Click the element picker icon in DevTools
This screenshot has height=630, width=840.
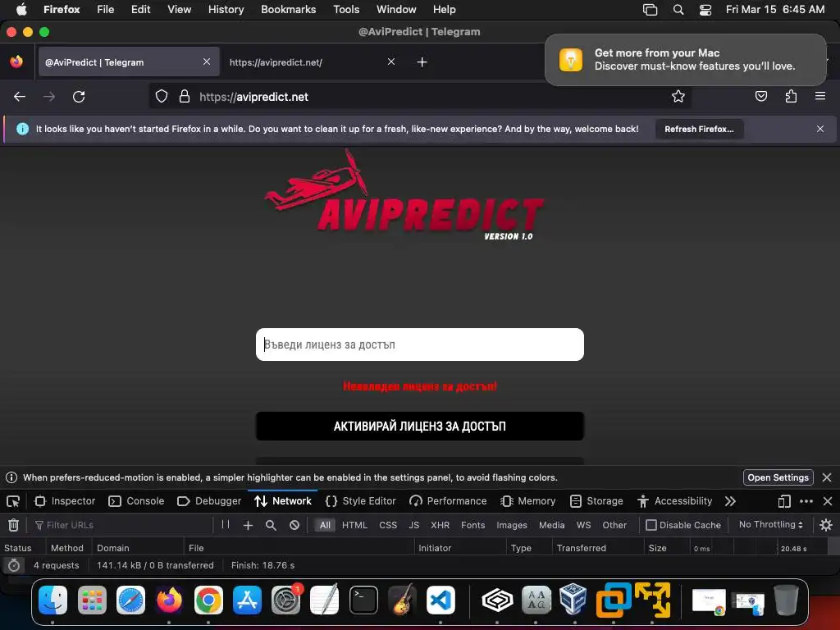tap(13, 501)
